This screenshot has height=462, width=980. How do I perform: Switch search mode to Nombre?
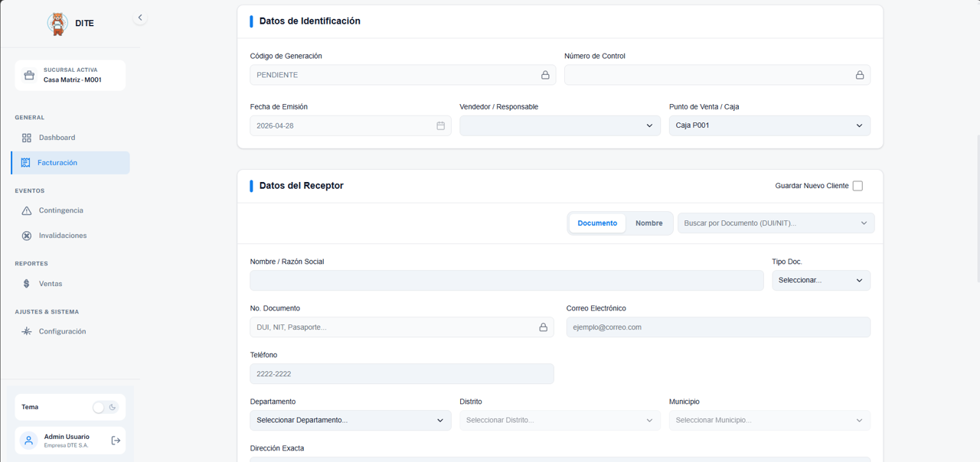648,223
